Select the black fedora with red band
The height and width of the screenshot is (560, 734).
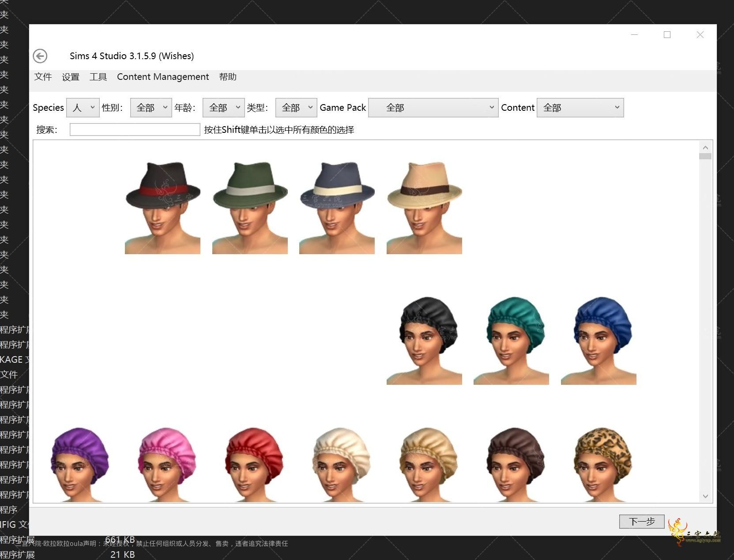click(162, 207)
